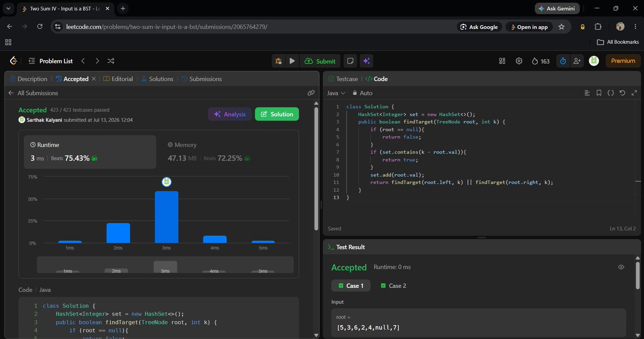
Task: View the 163 streak flame counter
Action: click(540, 61)
